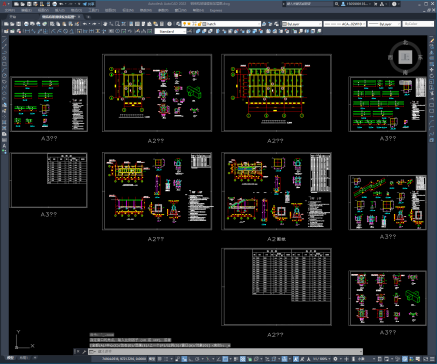Select the Erase tool in Modify toolbar

(432, 40)
